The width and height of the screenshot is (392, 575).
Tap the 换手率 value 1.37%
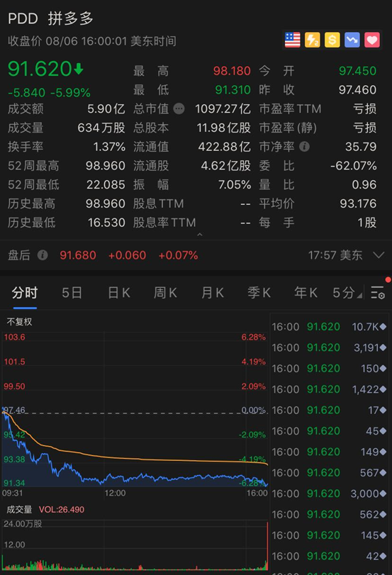[109, 147]
